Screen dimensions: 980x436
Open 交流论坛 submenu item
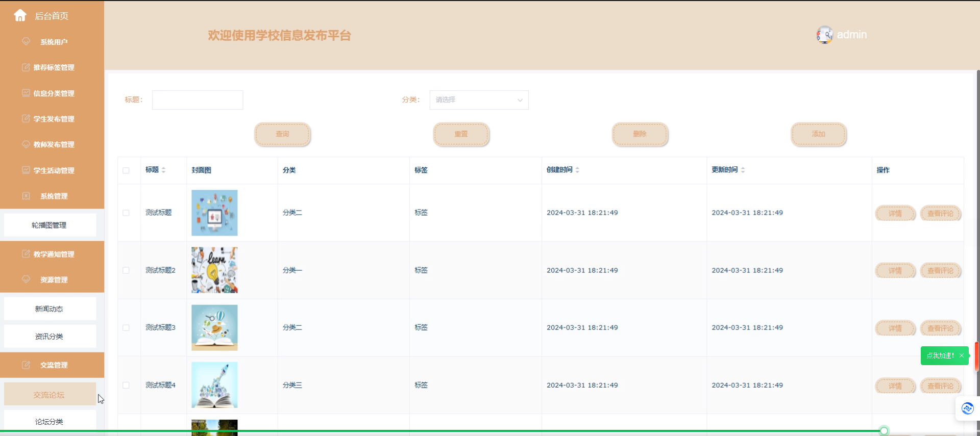point(50,394)
